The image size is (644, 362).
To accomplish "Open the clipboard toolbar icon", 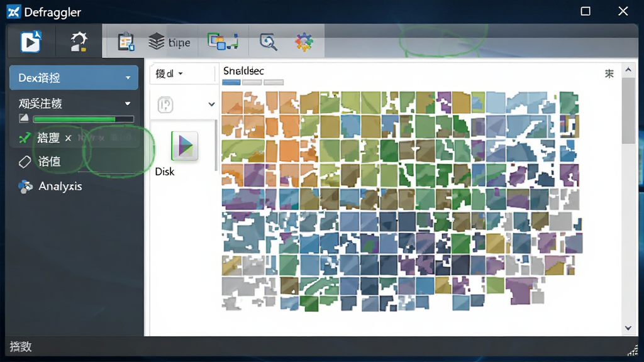I will click(x=126, y=42).
